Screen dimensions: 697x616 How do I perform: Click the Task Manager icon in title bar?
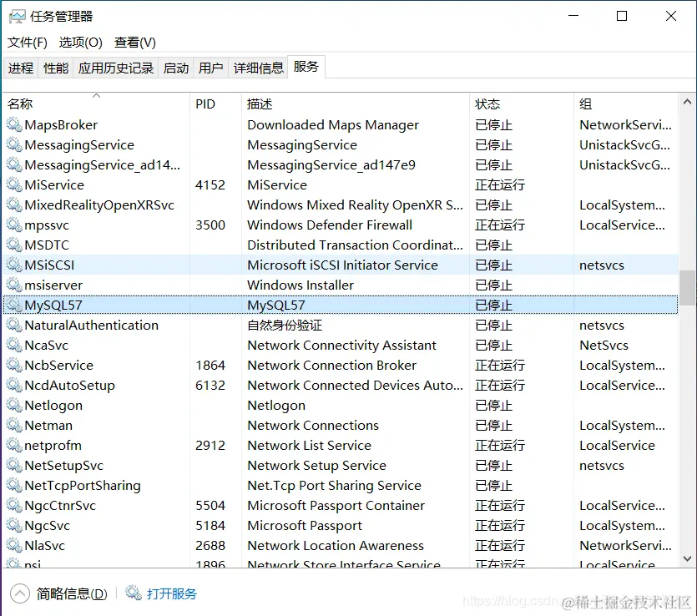coord(17,17)
